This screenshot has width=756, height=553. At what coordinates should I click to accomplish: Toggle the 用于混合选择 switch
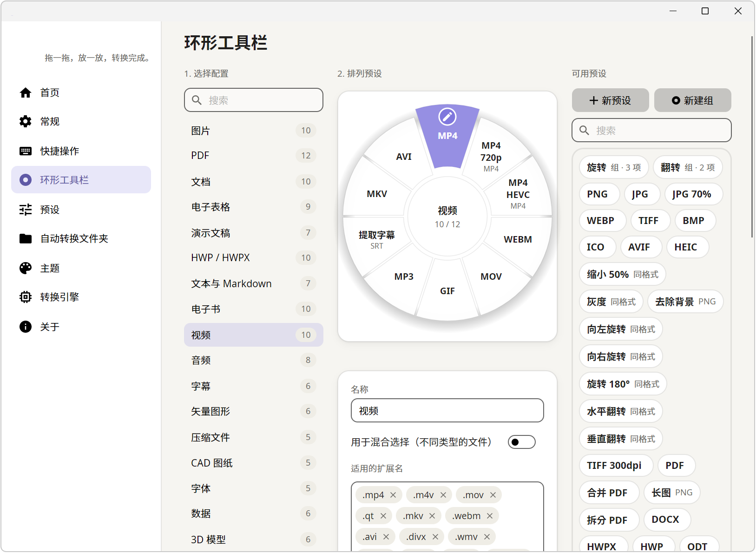521,442
